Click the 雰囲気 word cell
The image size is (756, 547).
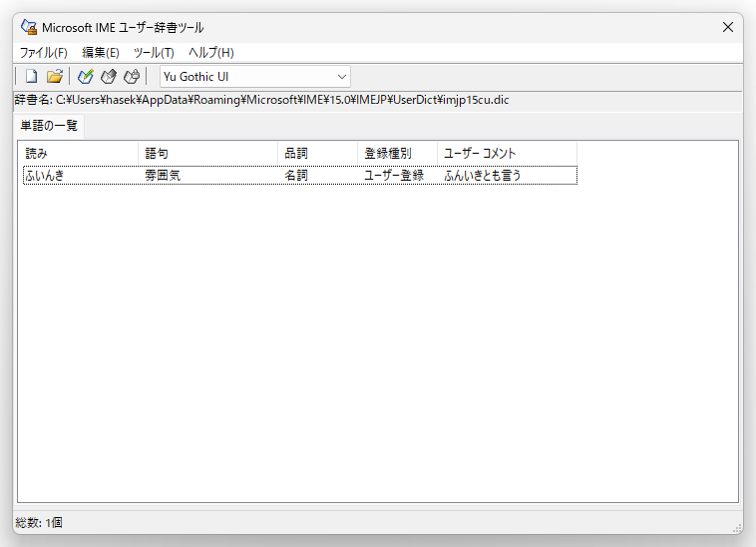click(163, 175)
